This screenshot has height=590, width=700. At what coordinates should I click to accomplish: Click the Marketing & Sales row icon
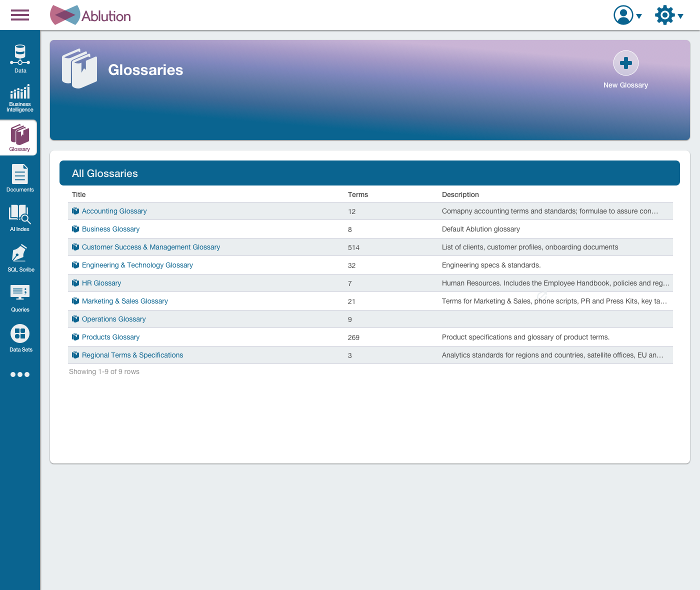click(75, 301)
